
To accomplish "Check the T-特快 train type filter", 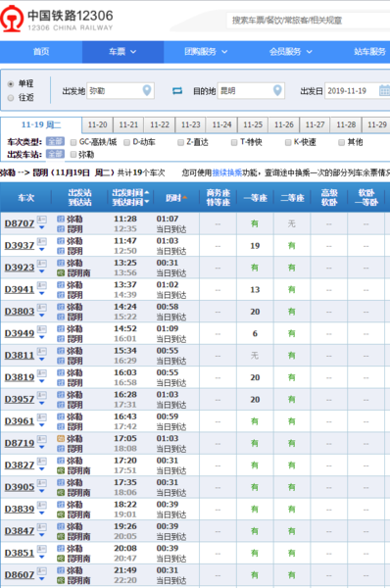I will coord(234,142).
